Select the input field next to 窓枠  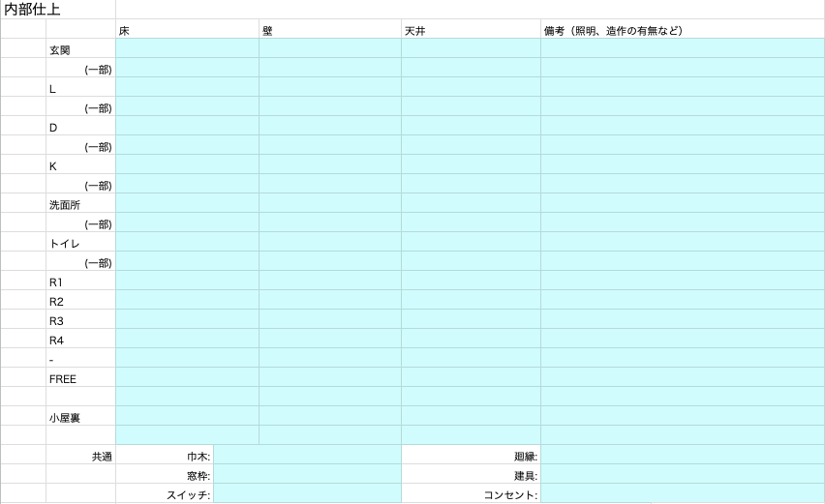pyautogui.click(x=306, y=475)
